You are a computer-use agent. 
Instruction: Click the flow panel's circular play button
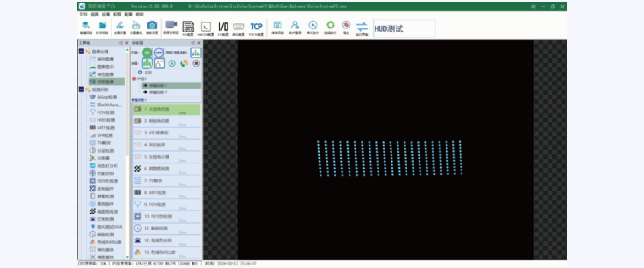point(172,63)
